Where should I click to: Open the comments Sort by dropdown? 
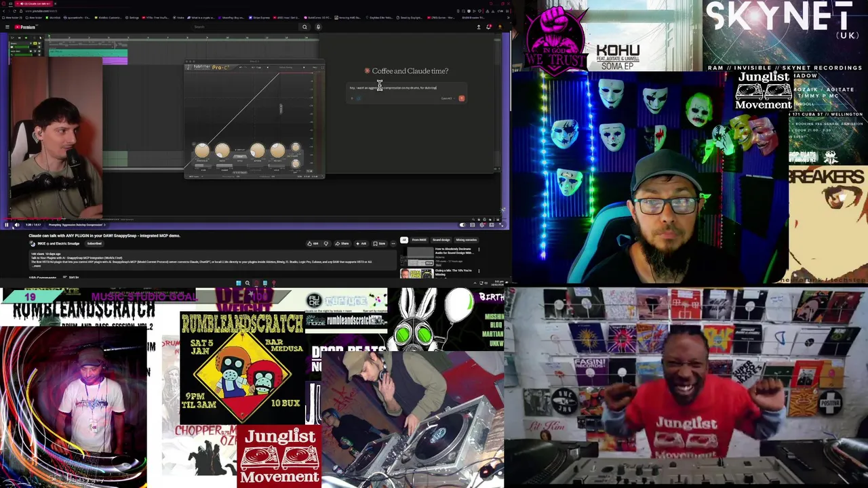coord(71,277)
